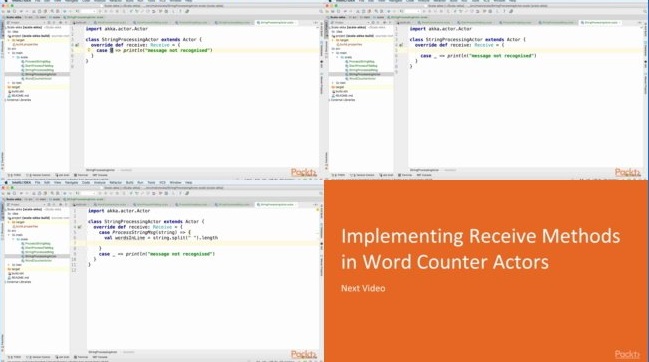Select WordCounterActor file in lower IDE tree
Viewport: 649px width, 362px height.
point(37,261)
